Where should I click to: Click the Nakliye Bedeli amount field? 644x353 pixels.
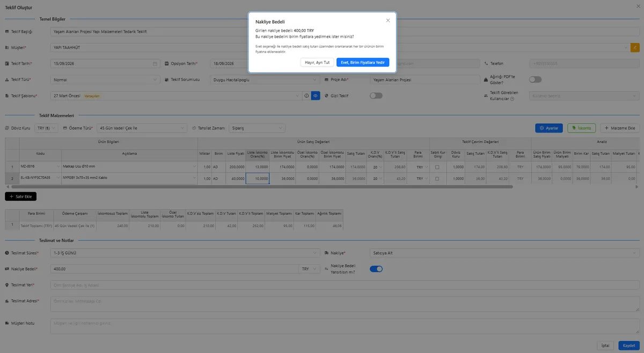tap(174, 269)
